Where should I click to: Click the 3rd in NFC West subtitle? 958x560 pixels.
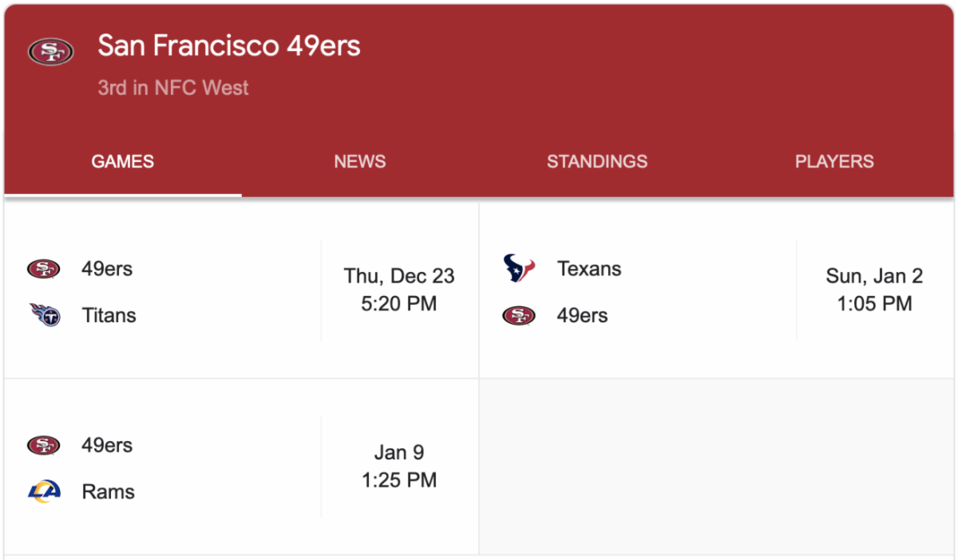tap(173, 88)
